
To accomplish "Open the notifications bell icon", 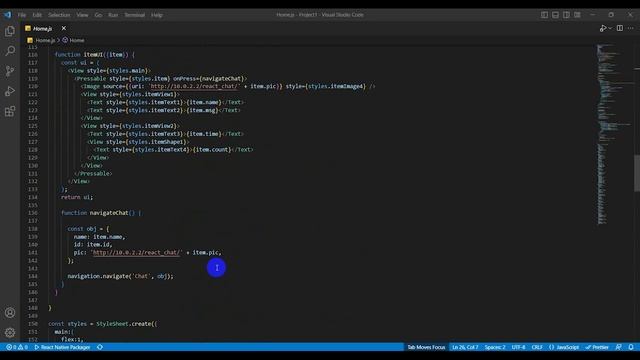I will pyautogui.click(x=631, y=347).
